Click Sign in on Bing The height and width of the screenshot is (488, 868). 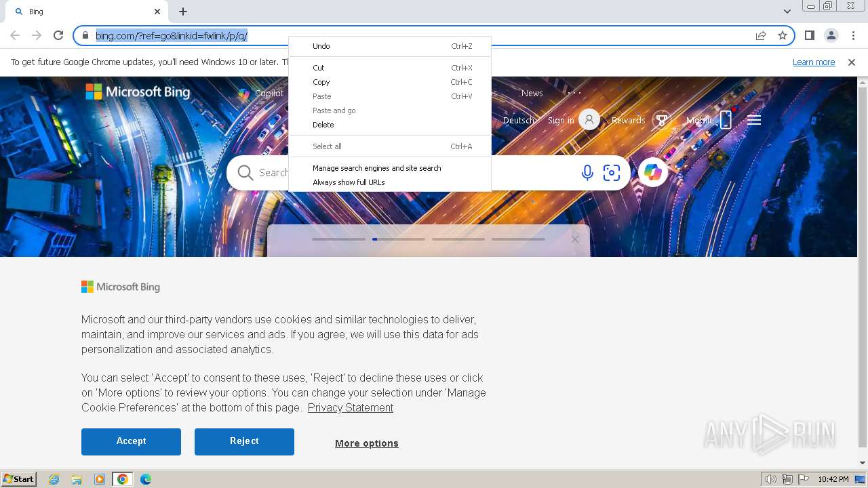(561, 120)
